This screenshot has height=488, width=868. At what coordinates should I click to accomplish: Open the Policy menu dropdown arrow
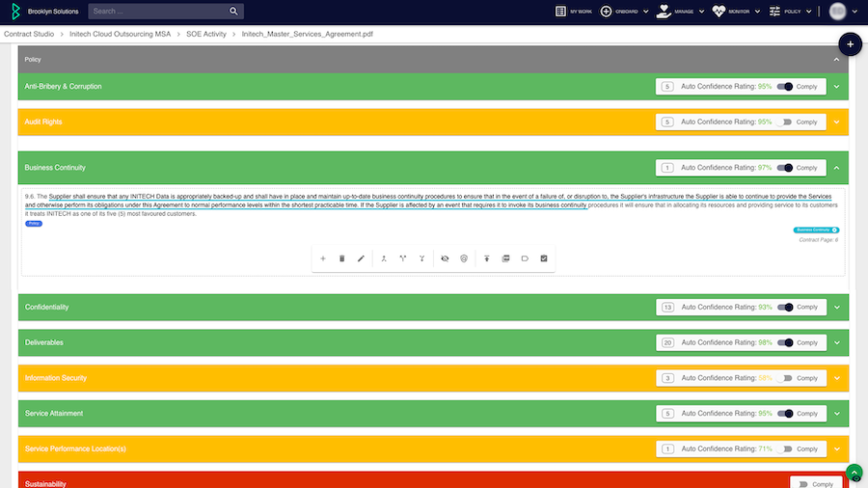coord(809,11)
